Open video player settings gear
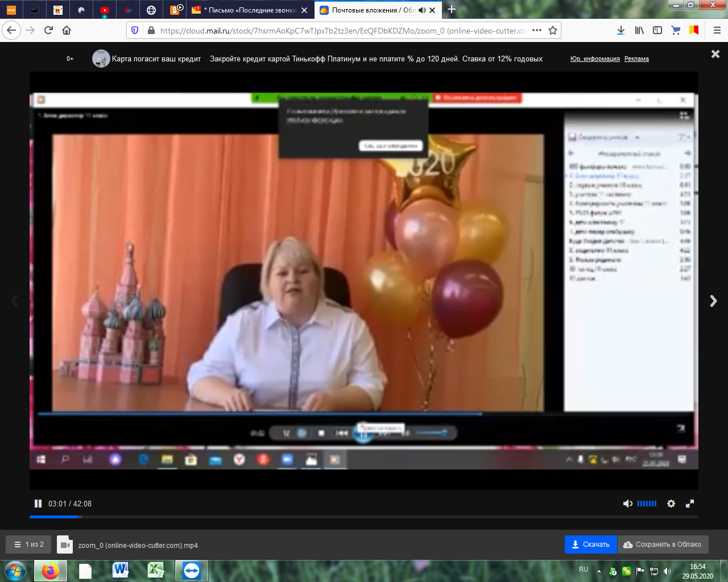 [x=671, y=504]
